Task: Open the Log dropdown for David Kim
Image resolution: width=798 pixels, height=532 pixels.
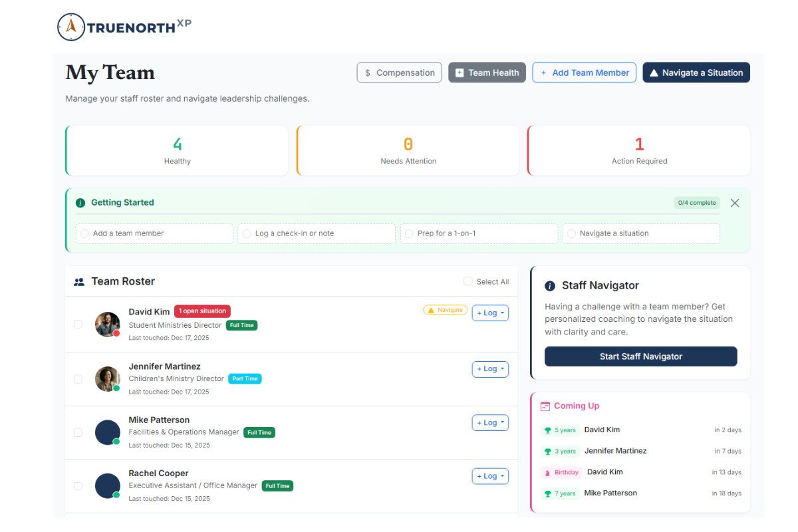Action: pos(490,313)
